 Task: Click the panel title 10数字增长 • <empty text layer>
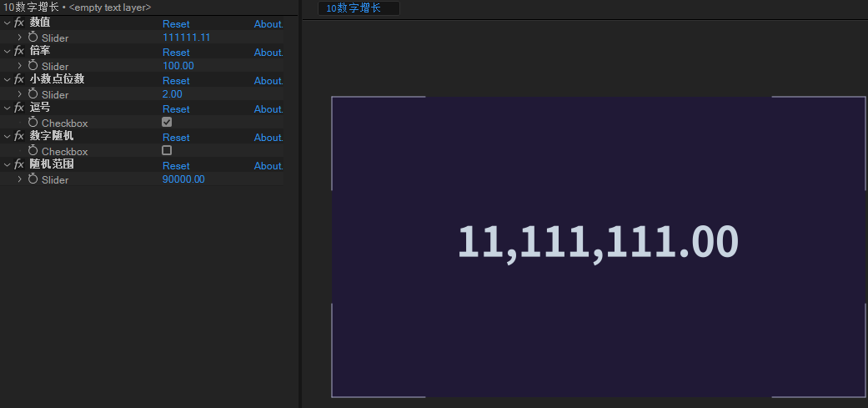coord(77,8)
